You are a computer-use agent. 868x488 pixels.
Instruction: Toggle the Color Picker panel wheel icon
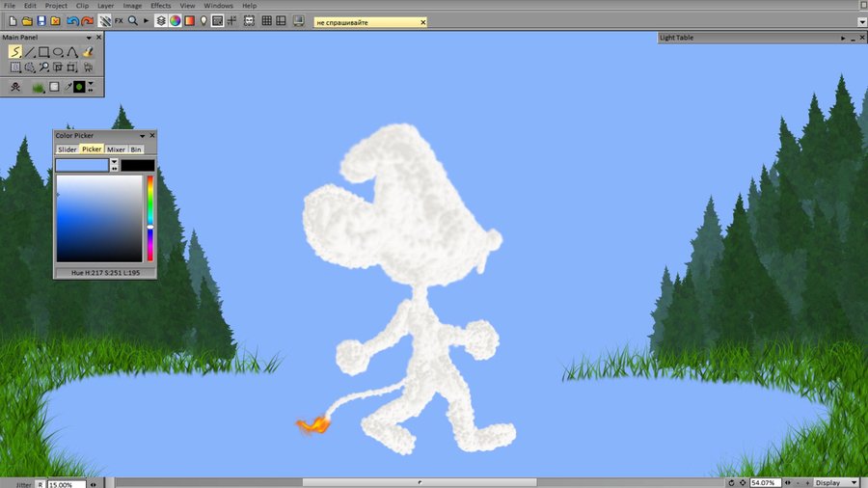pos(176,21)
